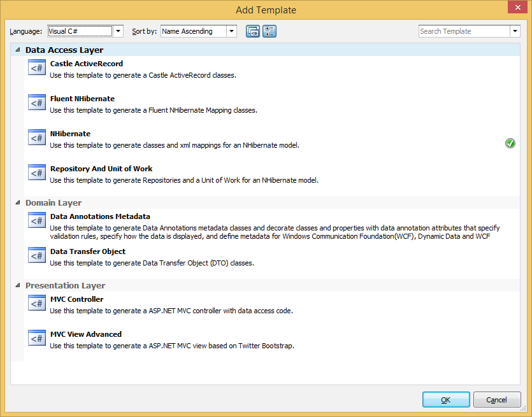Click the DTO classes description

(152, 263)
